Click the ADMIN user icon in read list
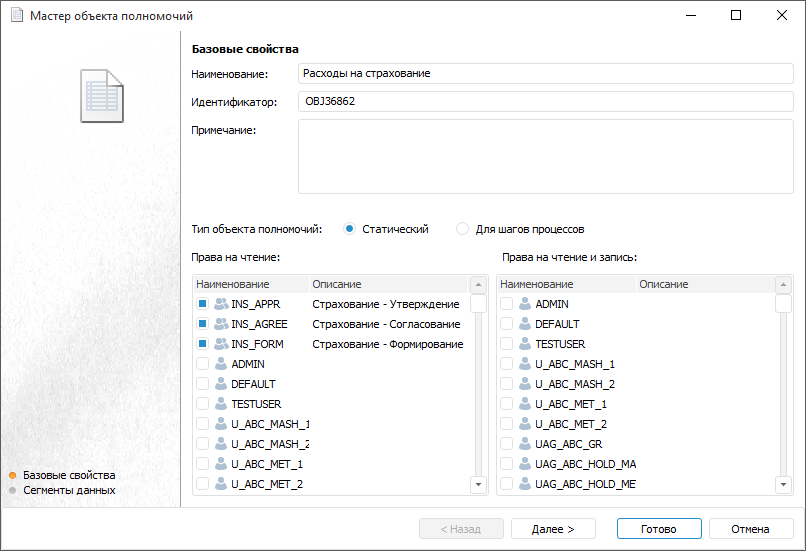This screenshot has width=806, height=551. pos(221,364)
